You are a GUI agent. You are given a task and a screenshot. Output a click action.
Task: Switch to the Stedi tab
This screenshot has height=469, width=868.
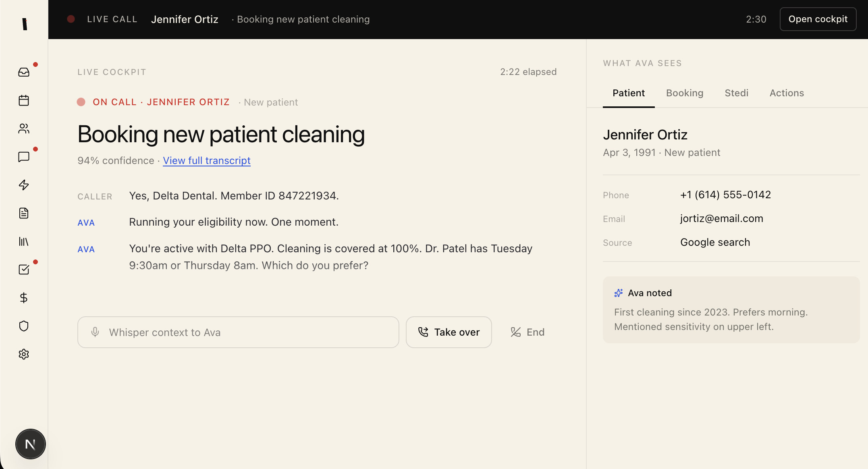tap(736, 93)
